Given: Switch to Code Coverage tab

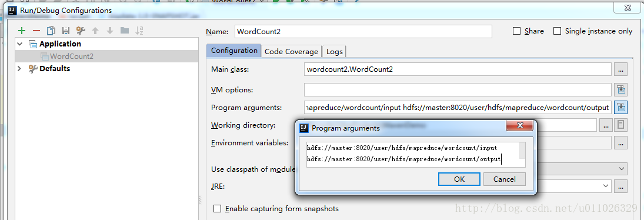Looking at the screenshot, I should pos(291,51).
